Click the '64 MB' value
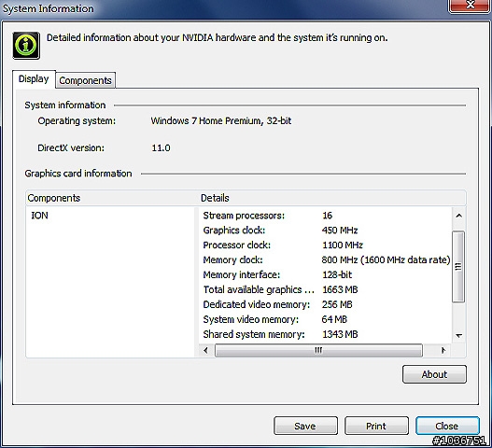This screenshot has height=448, width=492. point(334,319)
